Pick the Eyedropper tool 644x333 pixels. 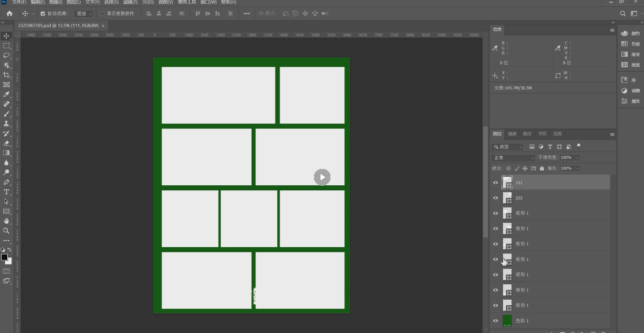click(6, 94)
